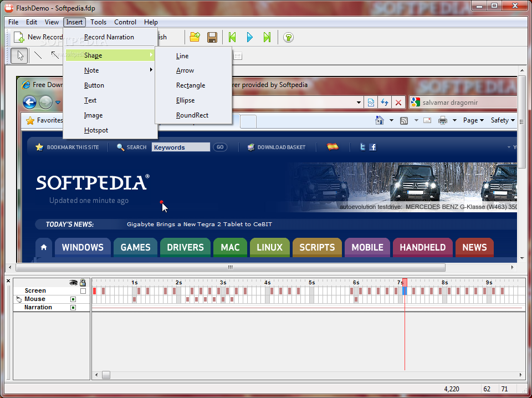Click the first red Screen frame in timeline
Screen dimensions: 532x398
click(x=95, y=291)
